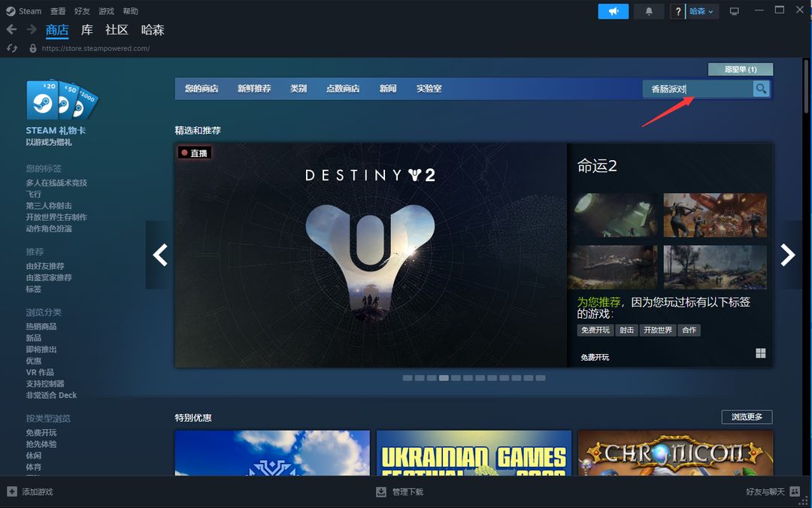Switch to the 库 tab

click(87, 30)
